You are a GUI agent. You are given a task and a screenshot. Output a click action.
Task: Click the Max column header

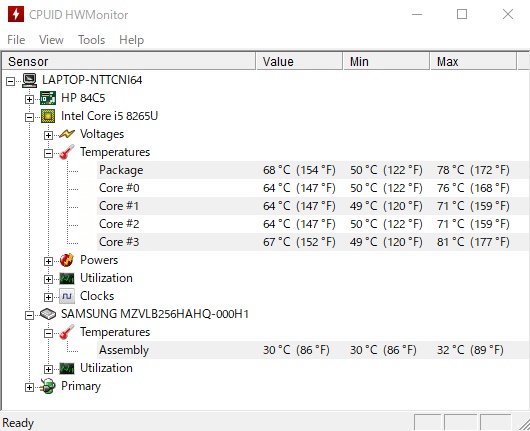click(473, 62)
